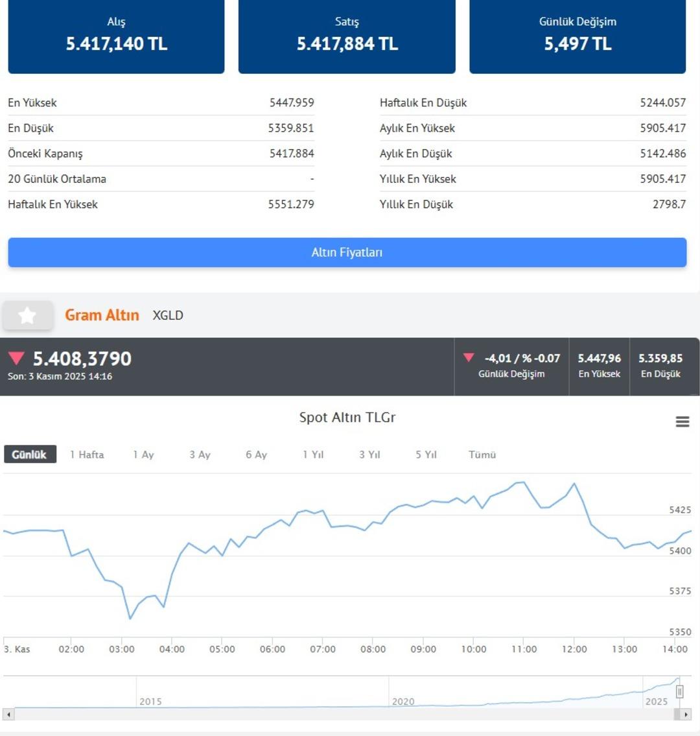
Task: Open the Altın Fiyatları page
Action: pos(347,252)
